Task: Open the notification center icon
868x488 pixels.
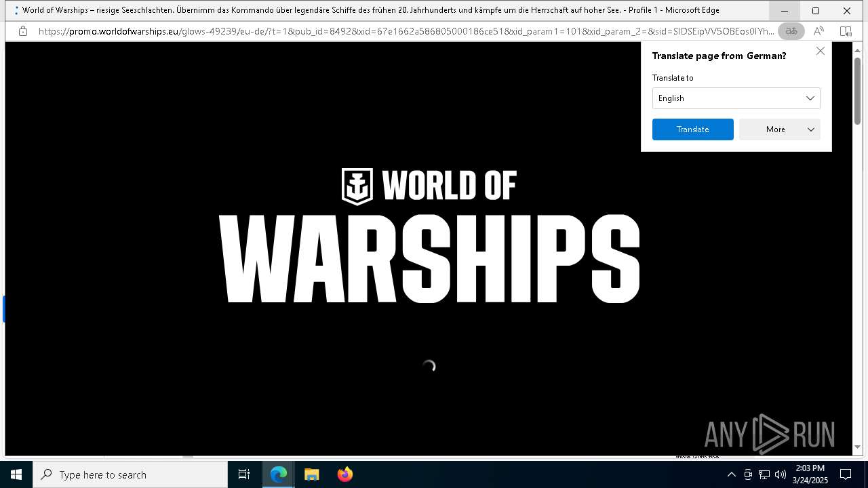Action: (x=846, y=474)
